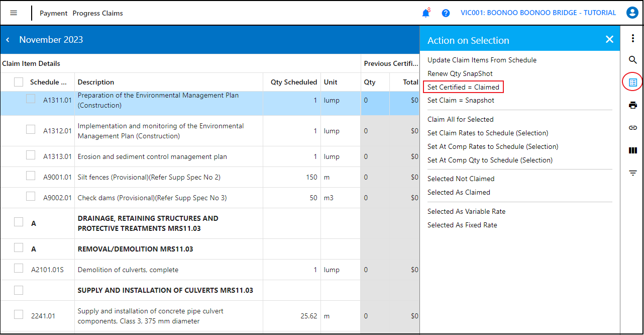
Task: Choose Update Claim Items From Schedule
Action: click(x=482, y=60)
